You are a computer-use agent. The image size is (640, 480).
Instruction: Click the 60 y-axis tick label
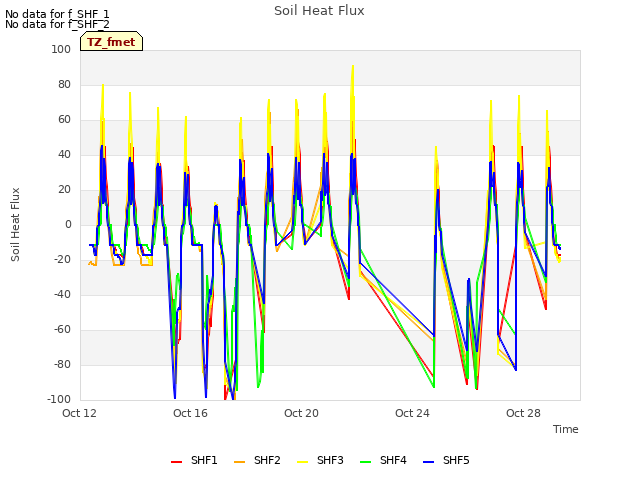tap(64, 120)
